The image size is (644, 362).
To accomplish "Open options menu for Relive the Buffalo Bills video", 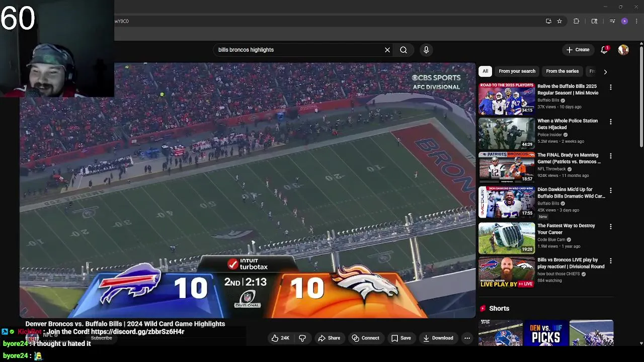I will (611, 87).
